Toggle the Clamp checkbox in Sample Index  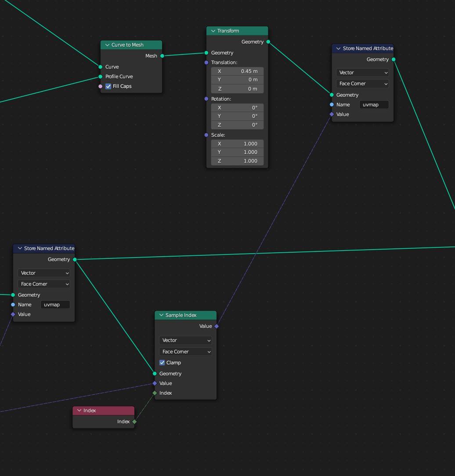pyautogui.click(x=162, y=363)
